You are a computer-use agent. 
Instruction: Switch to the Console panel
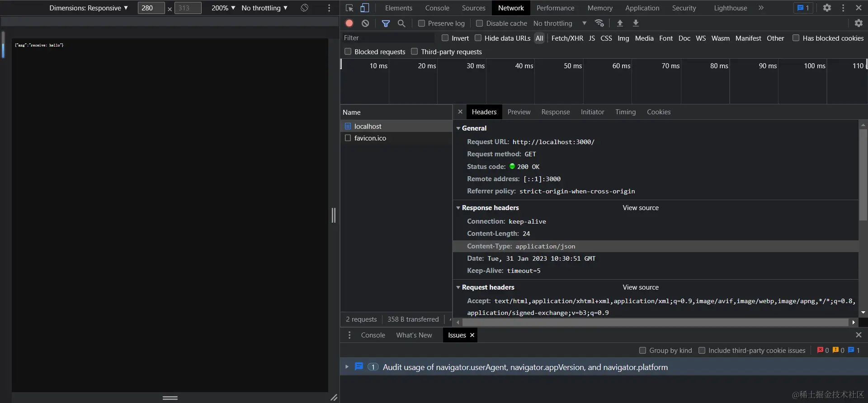[x=437, y=8]
